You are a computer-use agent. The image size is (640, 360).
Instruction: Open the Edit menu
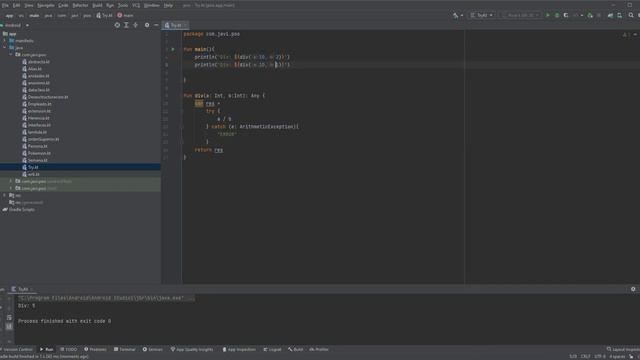16,5
